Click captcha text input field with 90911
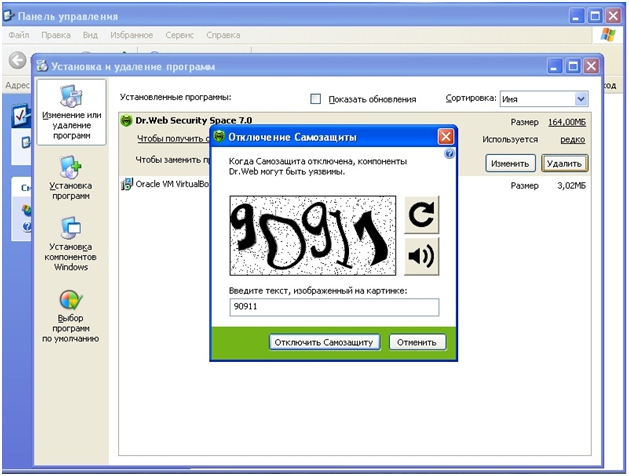This screenshot has height=476, width=629. 334,307
